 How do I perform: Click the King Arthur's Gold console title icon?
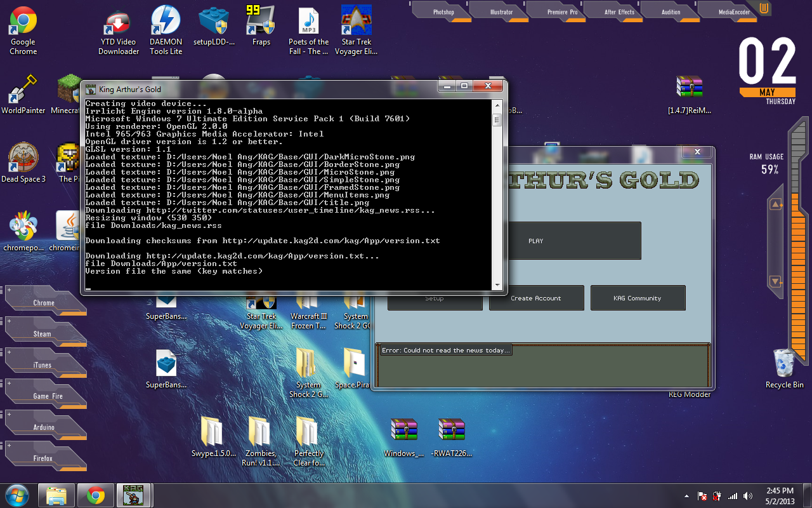(91, 89)
